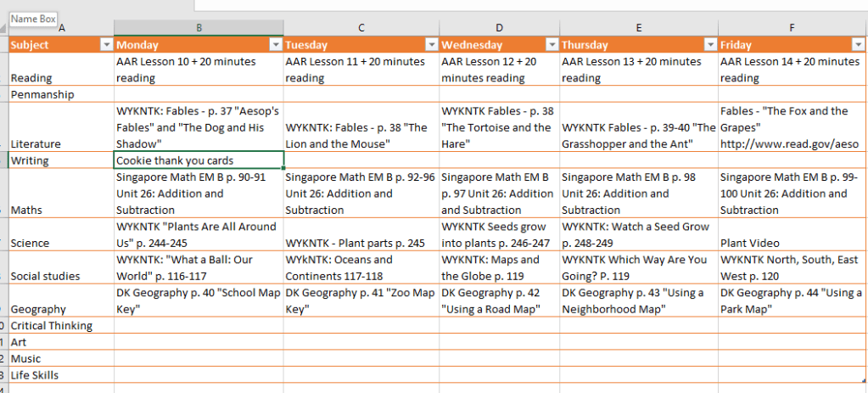Open the Wednesday column filter dropdown
The image size is (868, 393).
pos(552,45)
